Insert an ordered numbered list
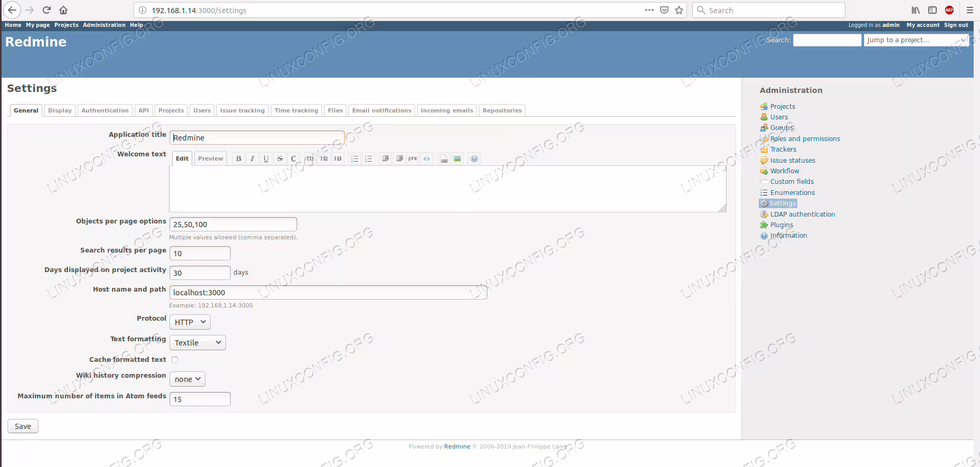Image resolution: width=980 pixels, height=467 pixels. click(369, 158)
